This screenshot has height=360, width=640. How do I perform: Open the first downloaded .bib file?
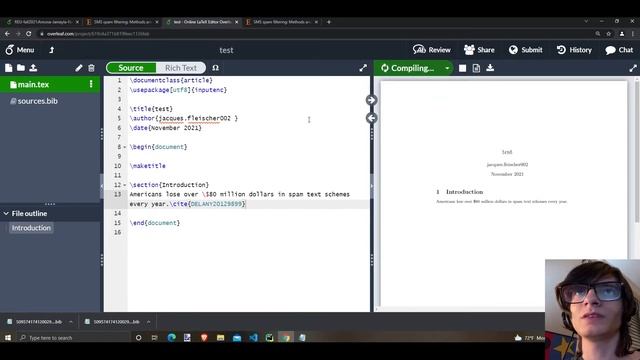coord(35,322)
